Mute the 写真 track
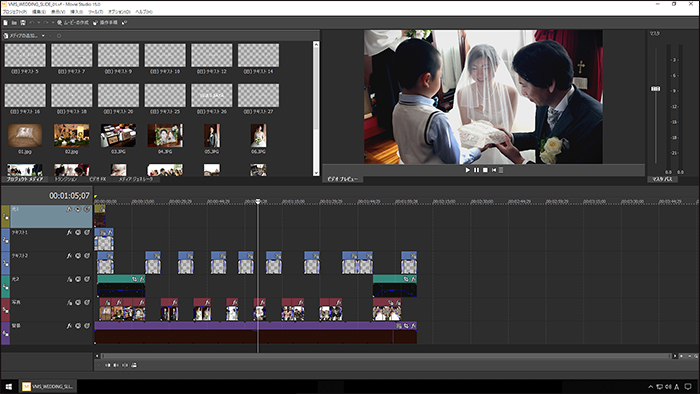Image resolution: width=700 pixels, height=394 pixels. click(x=78, y=303)
